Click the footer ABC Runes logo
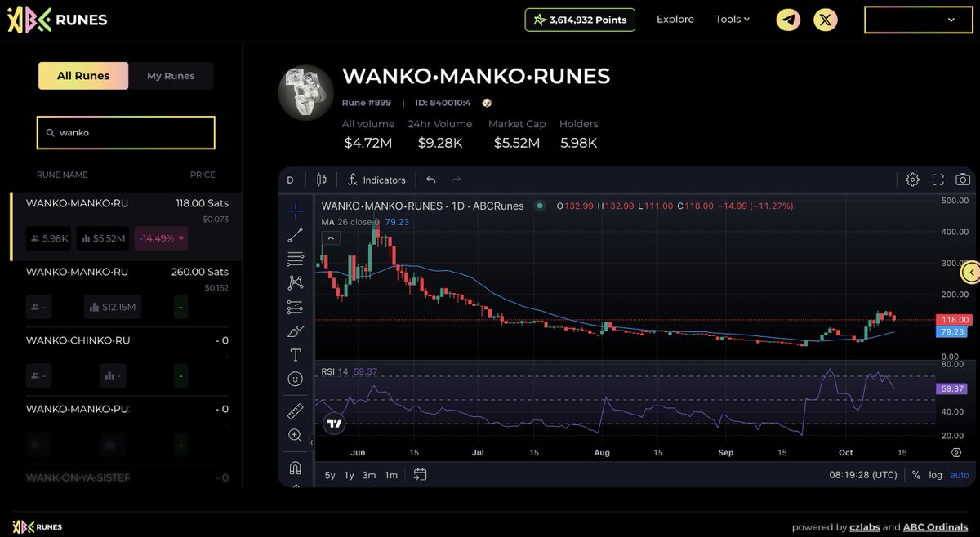980x537 pixels. pos(38,526)
